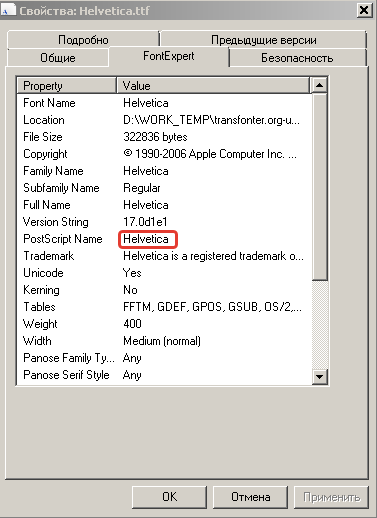Close the Свойства Helvetica.ttf dialog
Viewport: 377px width, 518px height.
click(364, 10)
